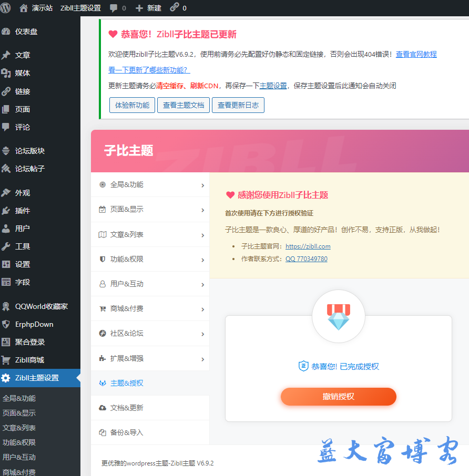
Task: Click the 外观 appearance brush icon
Action: point(6,192)
